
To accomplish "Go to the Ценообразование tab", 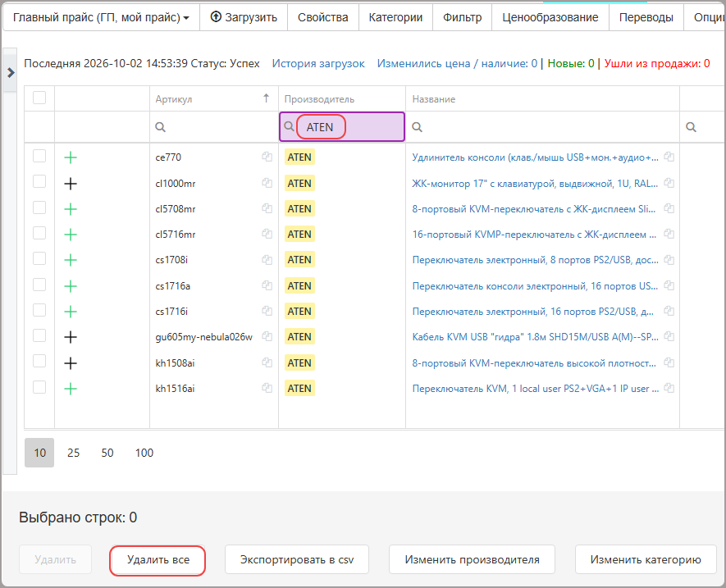I will pos(550,17).
